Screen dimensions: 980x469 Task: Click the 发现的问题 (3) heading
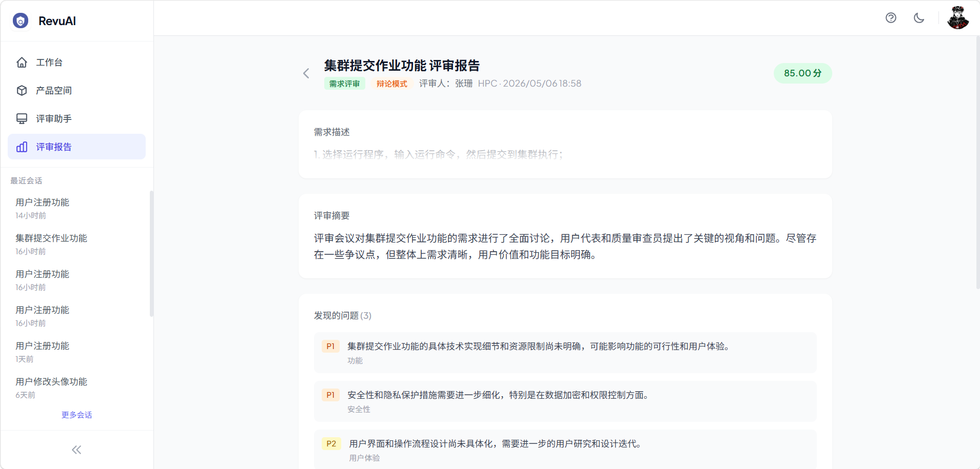[343, 316]
